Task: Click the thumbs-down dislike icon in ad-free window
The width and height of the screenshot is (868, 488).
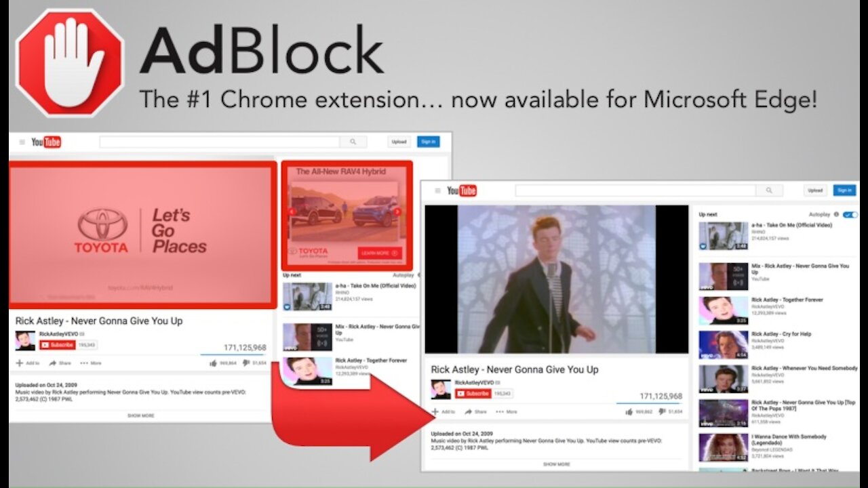Action: pyautogui.click(x=663, y=411)
